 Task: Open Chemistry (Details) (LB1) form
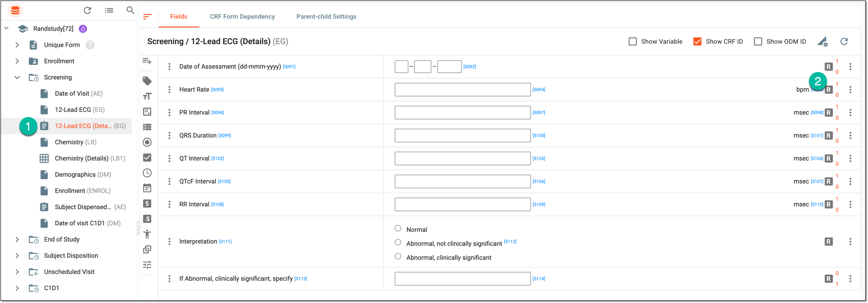90,158
